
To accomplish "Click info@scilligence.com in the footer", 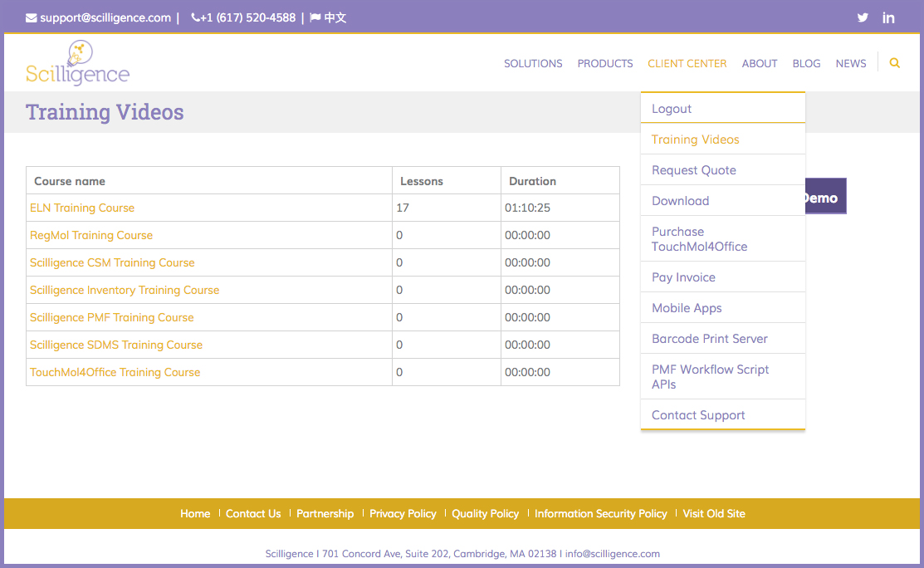I will click(x=613, y=554).
